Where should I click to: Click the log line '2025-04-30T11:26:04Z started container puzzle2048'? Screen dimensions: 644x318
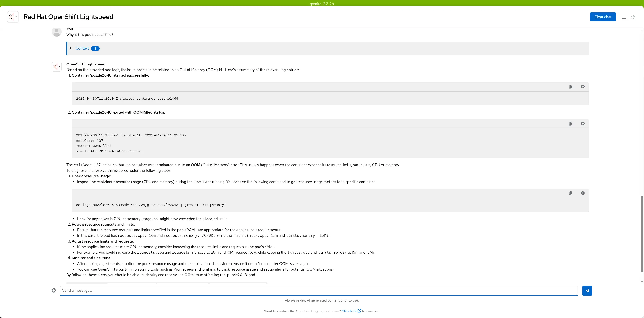[127, 99]
